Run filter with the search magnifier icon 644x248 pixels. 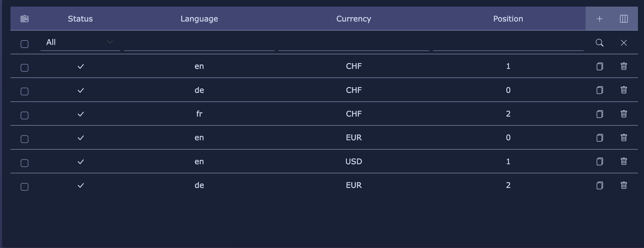click(x=600, y=43)
